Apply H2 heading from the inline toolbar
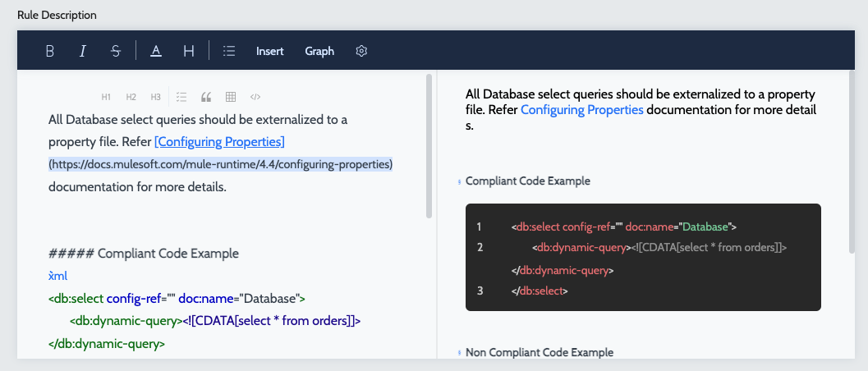 pos(131,98)
